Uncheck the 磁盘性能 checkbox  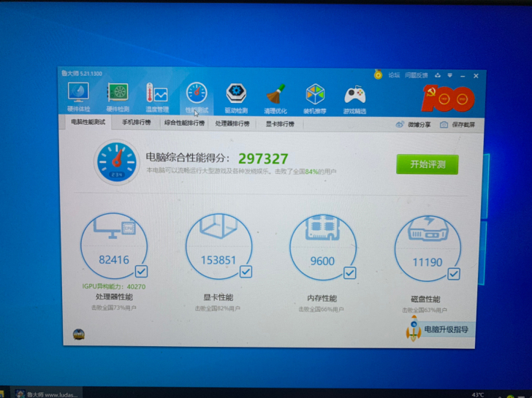(x=454, y=274)
